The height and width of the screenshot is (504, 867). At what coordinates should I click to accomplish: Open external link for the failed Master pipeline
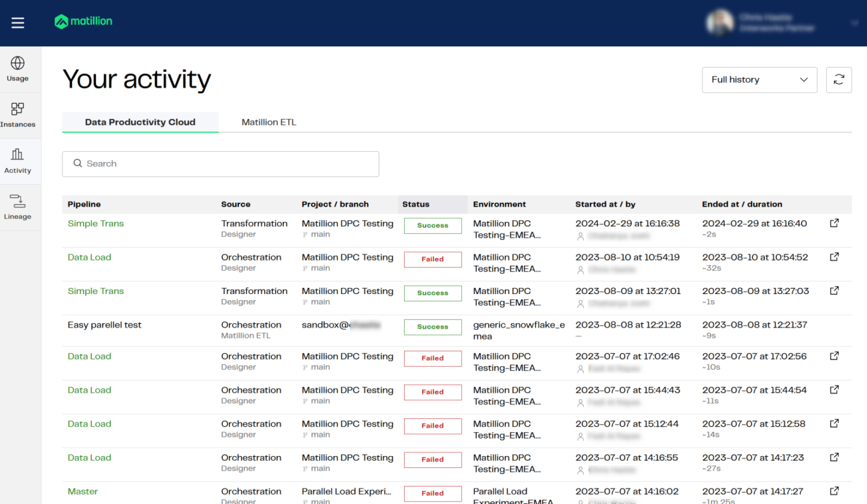834,490
